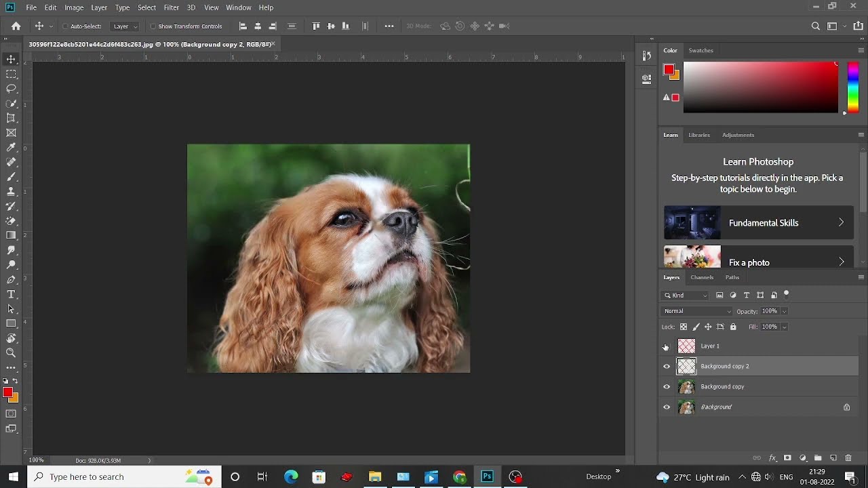Viewport: 868px width, 488px height.
Task: Select the Gradient tool
Action: (x=11, y=235)
